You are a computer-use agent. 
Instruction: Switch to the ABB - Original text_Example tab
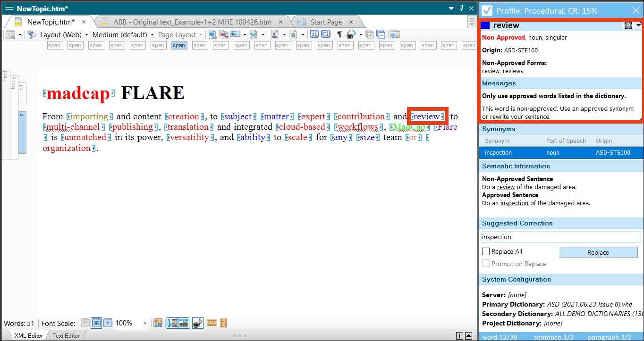pos(192,22)
